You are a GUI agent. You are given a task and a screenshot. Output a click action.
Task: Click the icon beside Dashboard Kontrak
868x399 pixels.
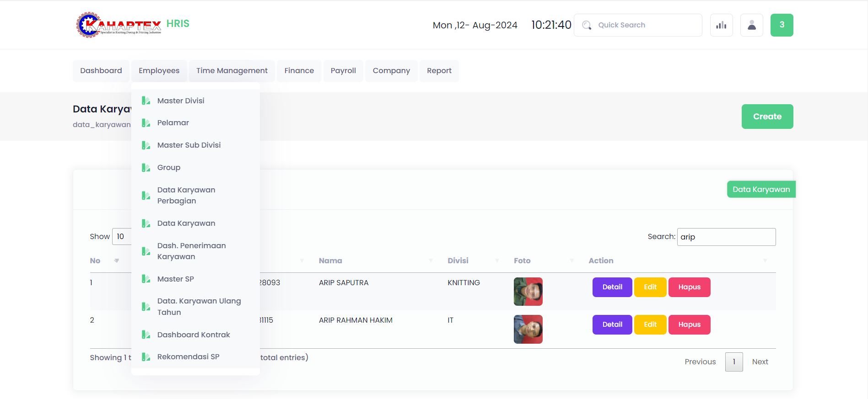pos(146,335)
